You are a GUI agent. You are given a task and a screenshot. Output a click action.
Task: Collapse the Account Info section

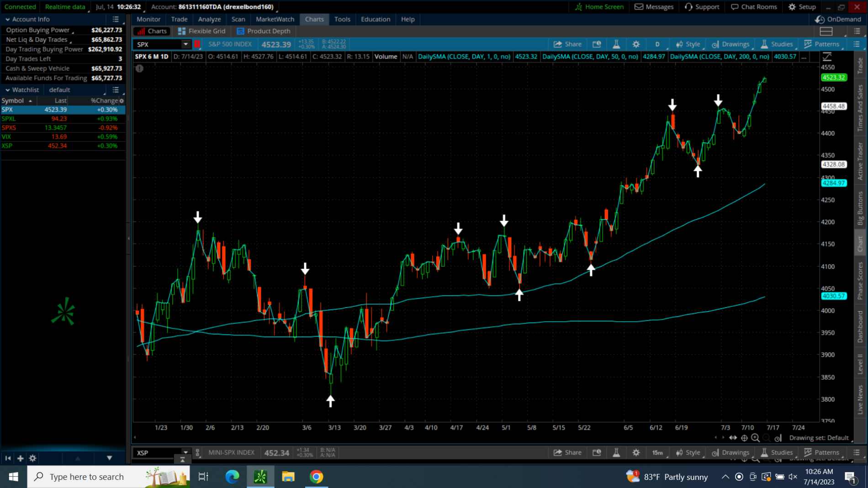pyautogui.click(x=8, y=19)
